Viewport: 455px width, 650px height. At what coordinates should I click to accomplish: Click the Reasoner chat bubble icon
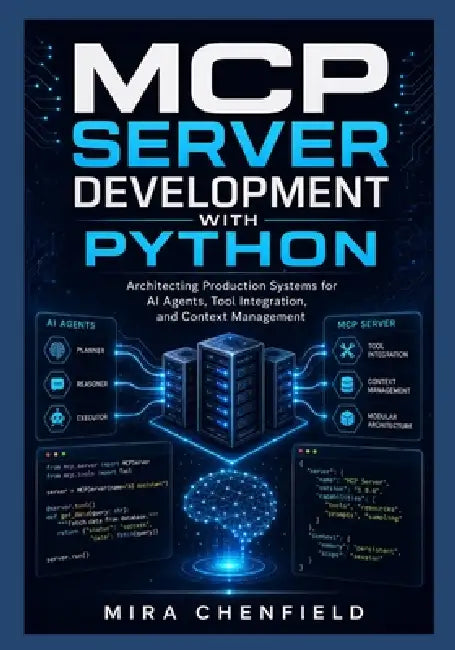coord(57,384)
